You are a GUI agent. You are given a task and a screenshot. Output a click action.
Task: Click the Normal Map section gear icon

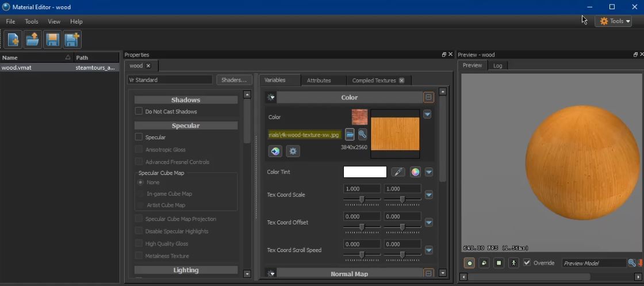coord(271,274)
